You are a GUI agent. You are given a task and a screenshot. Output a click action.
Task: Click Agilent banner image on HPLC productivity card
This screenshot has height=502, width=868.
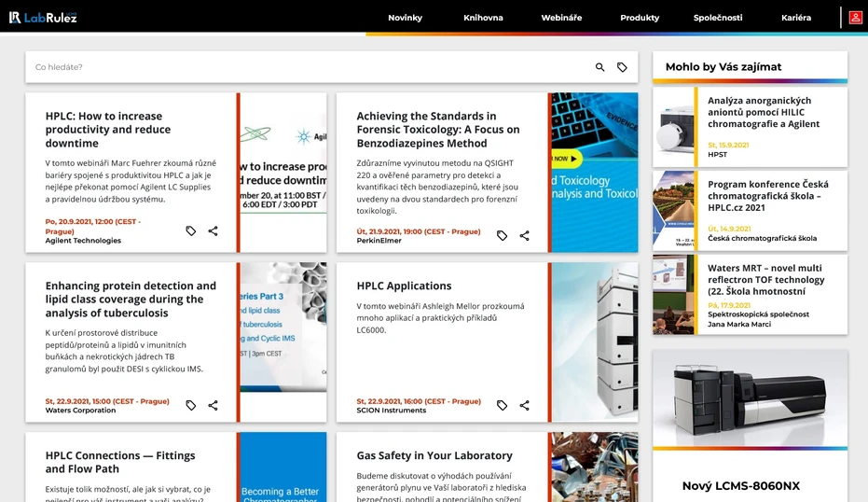pyautogui.click(x=283, y=173)
